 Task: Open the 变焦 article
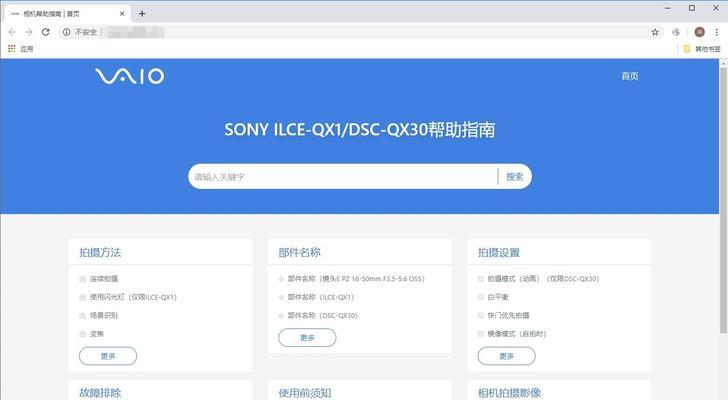[x=97, y=334]
